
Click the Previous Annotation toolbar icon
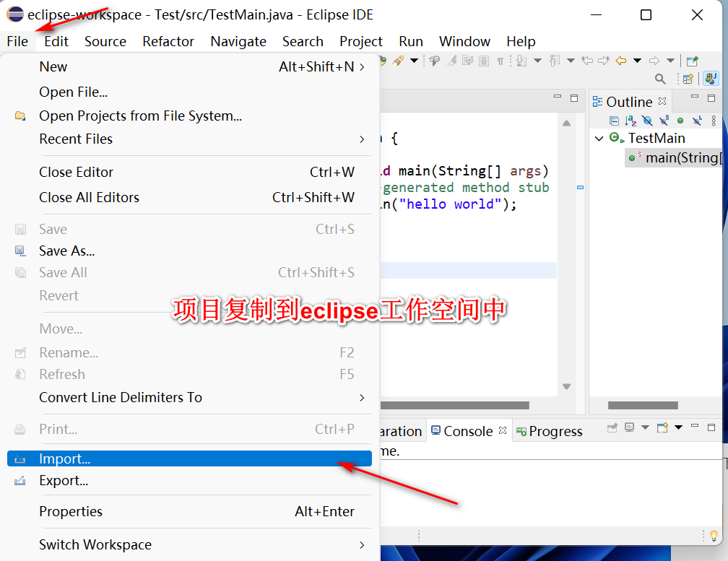pyautogui.click(x=554, y=61)
